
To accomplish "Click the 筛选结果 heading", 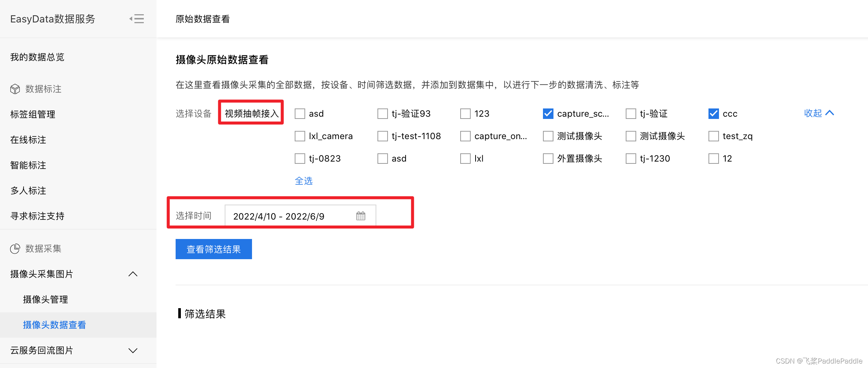I will click(x=205, y=314).
